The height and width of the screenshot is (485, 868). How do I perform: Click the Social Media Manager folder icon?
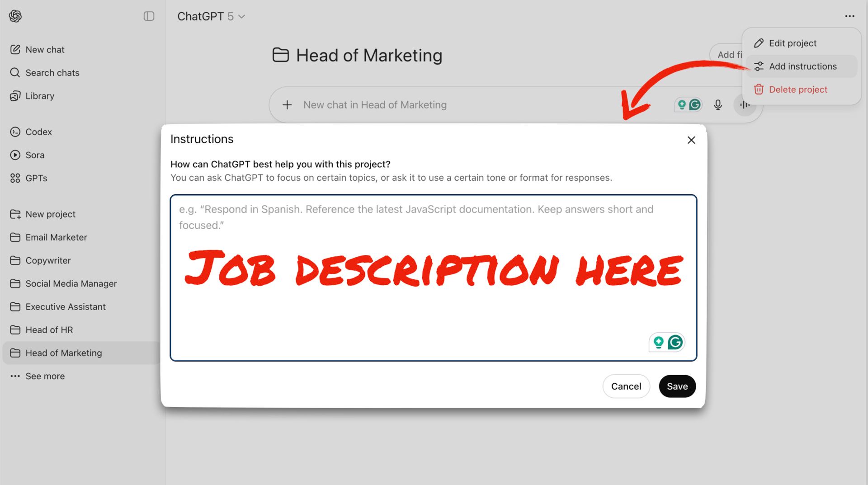tap(15, 283)
